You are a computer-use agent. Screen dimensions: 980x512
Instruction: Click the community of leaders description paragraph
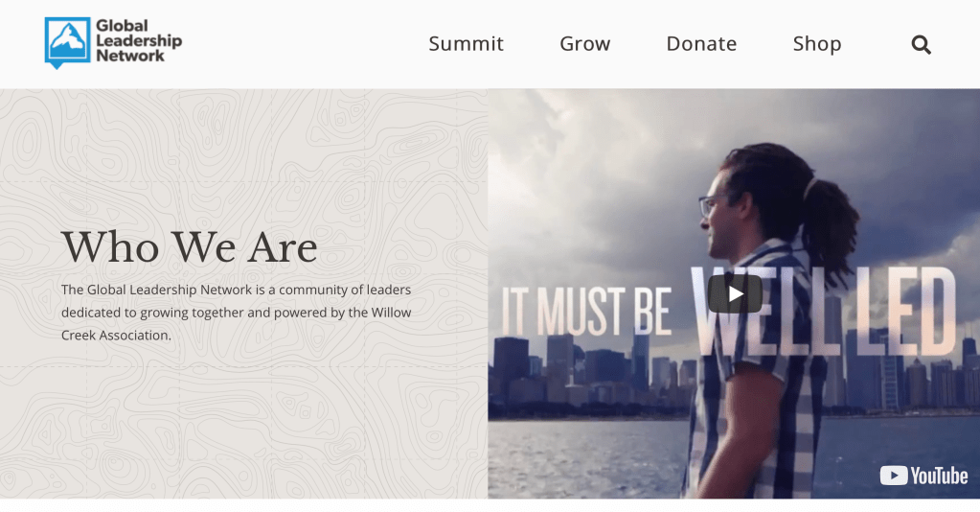coord(237,313)
